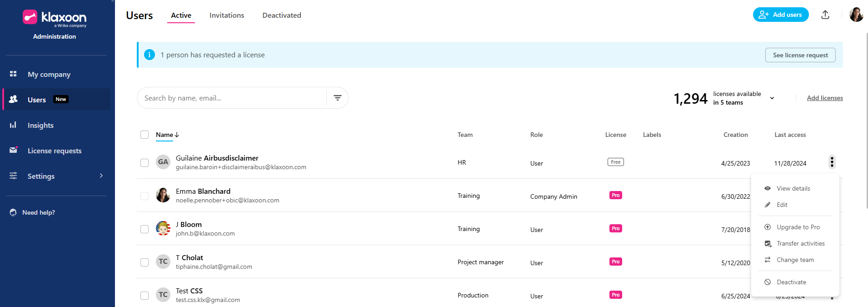The width and height of the screenshot is (868, 307).
Task: Open the search filter icon
Action: point(337,98)
